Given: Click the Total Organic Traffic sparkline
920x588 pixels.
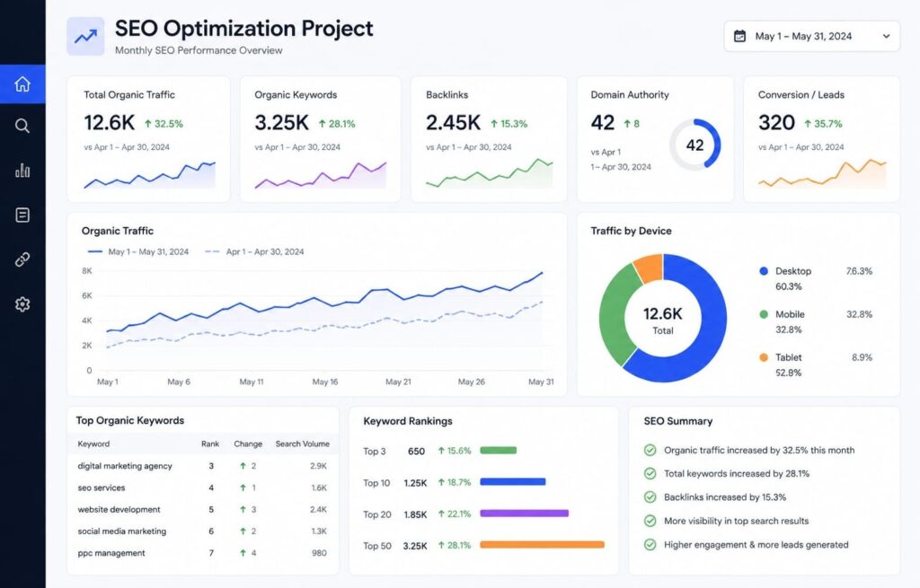Looking at the screenshot, I should pos(150,175).
